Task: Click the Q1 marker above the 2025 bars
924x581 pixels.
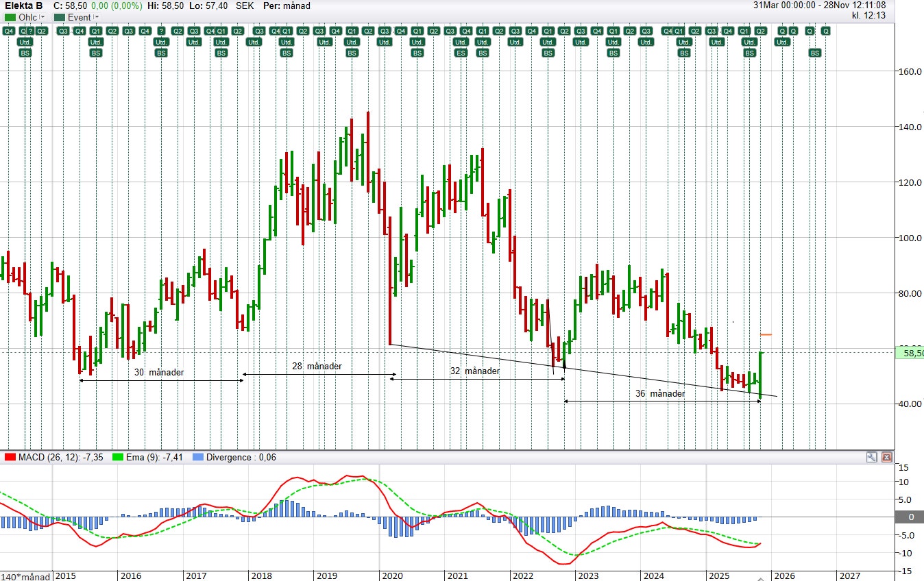Action: [x=744, y=31]
